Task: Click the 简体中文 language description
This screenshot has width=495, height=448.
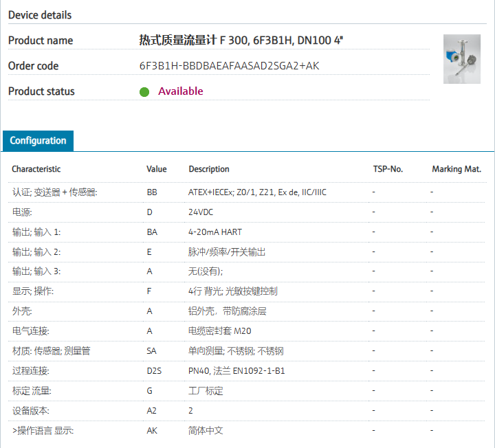Action: [x=206, y=431]
